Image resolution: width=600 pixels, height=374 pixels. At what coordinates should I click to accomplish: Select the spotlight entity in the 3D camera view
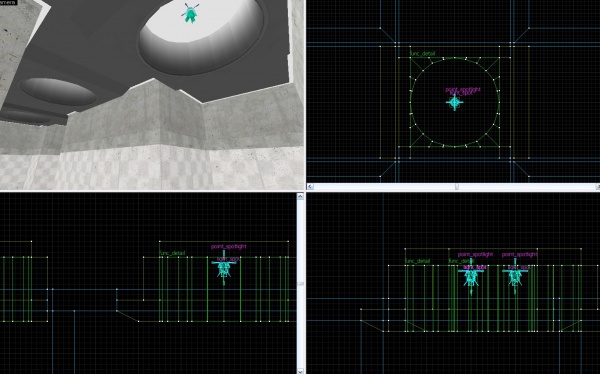[190, 13]
